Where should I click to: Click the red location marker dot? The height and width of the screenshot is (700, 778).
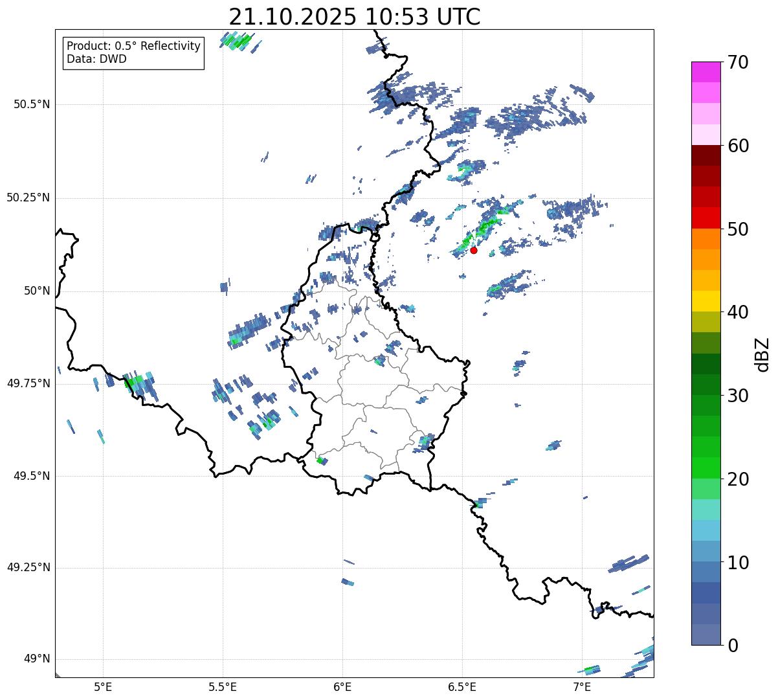[474, 250]
